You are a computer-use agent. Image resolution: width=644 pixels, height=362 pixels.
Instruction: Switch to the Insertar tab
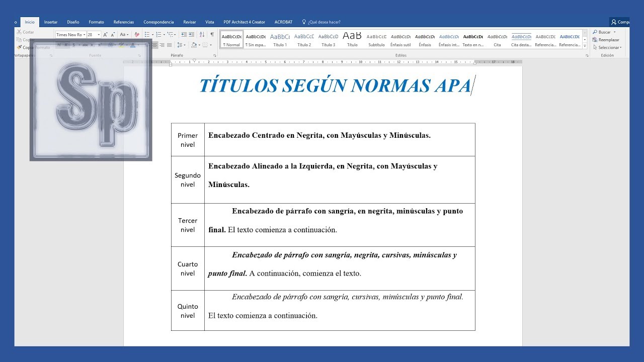[51, 22]
